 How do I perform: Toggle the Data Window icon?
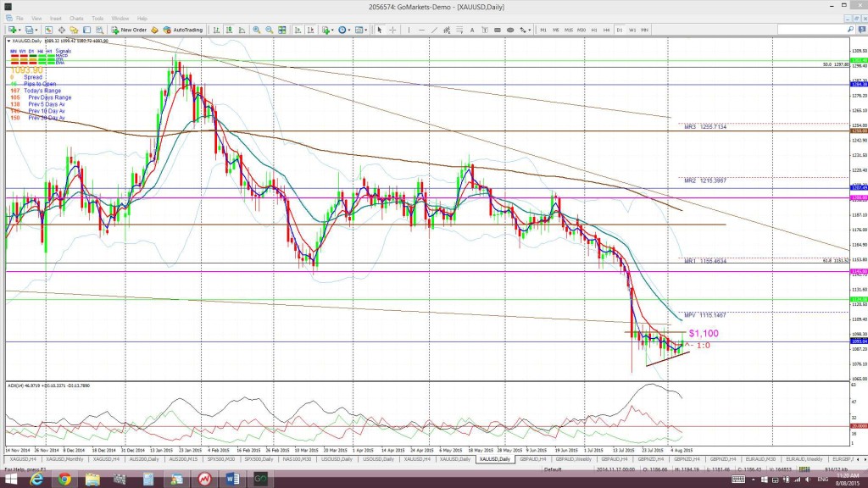61,30
